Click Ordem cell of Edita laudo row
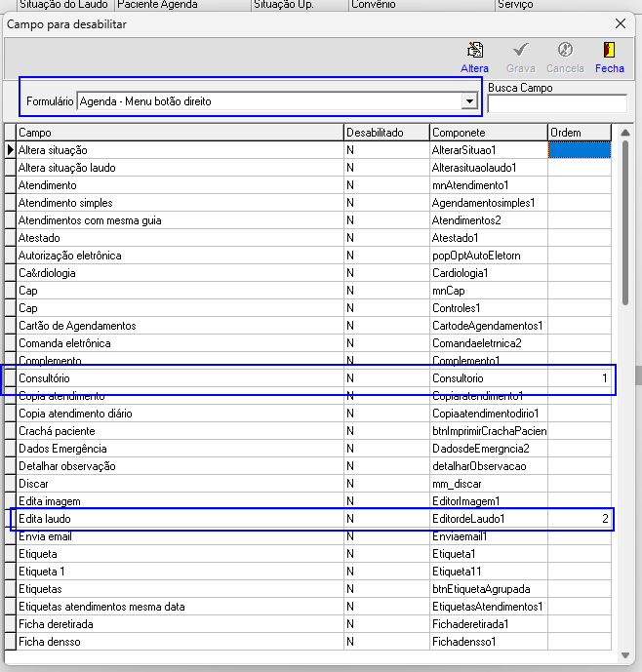Viewport: 642px width, 672px height. [x=580, y=519]
